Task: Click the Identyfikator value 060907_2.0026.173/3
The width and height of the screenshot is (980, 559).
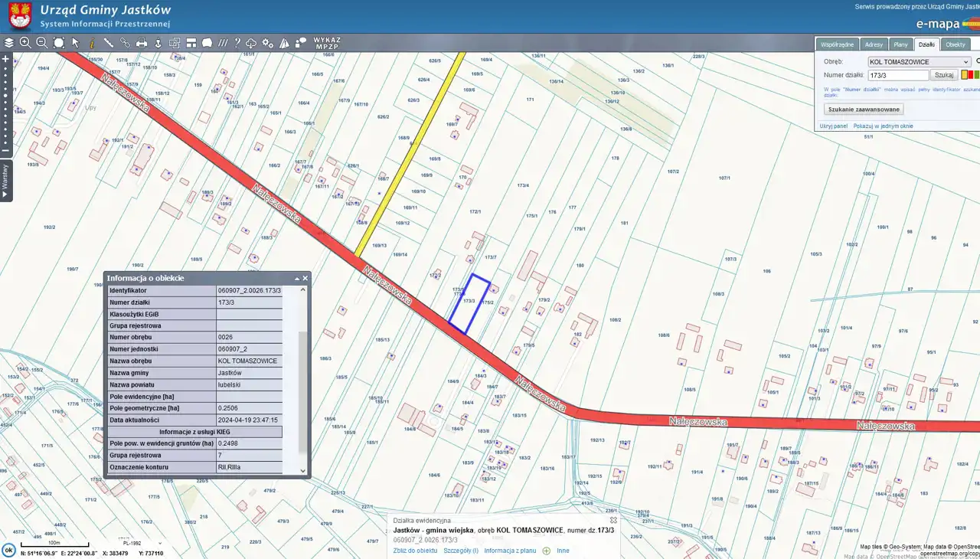Action: [250, 291]
